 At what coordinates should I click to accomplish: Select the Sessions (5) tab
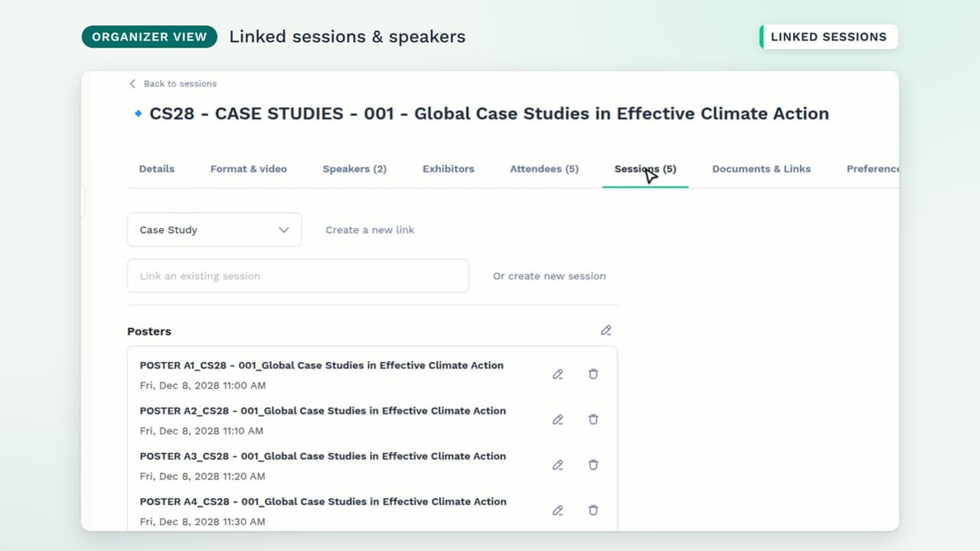tap(645, 168)
